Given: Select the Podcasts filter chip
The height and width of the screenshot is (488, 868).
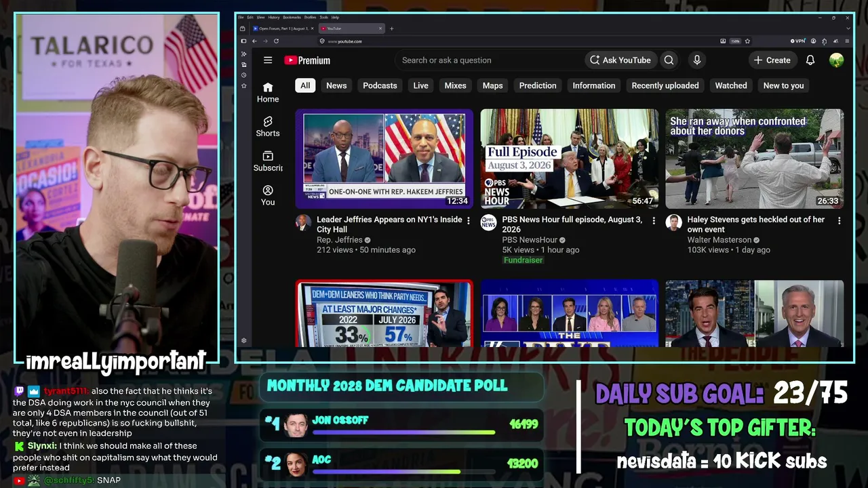Looking at the screenshot, I should coord(380,85).
